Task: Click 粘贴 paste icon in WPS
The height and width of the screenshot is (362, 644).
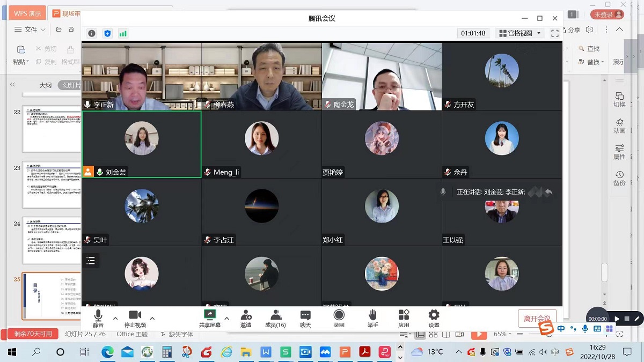Action: (21, 49)
